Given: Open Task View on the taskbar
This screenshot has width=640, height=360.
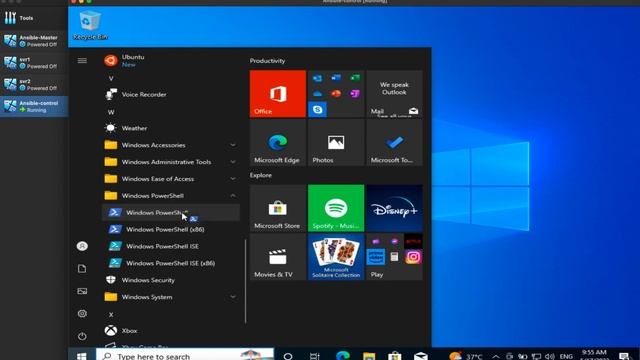Looking at the screenshot, I should click(315, 356).
